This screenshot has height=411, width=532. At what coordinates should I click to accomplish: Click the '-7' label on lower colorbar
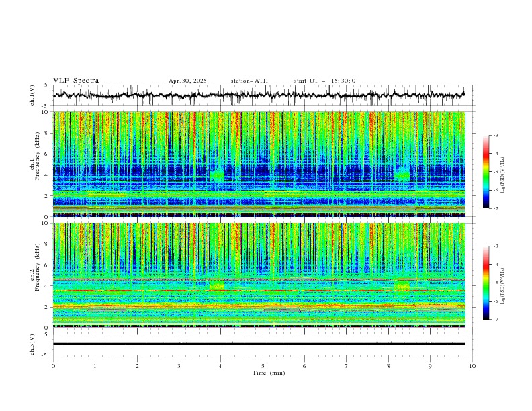click(x=495, y=320)
